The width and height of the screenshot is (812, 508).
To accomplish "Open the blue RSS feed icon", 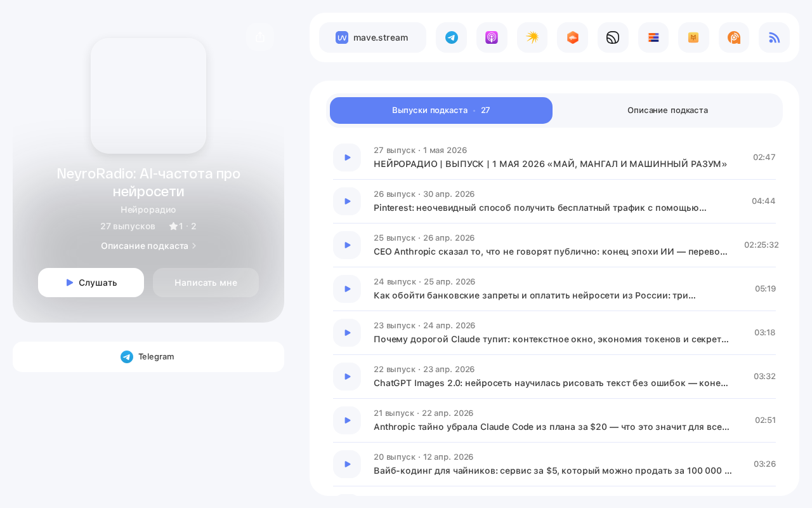I will point(775,37).
